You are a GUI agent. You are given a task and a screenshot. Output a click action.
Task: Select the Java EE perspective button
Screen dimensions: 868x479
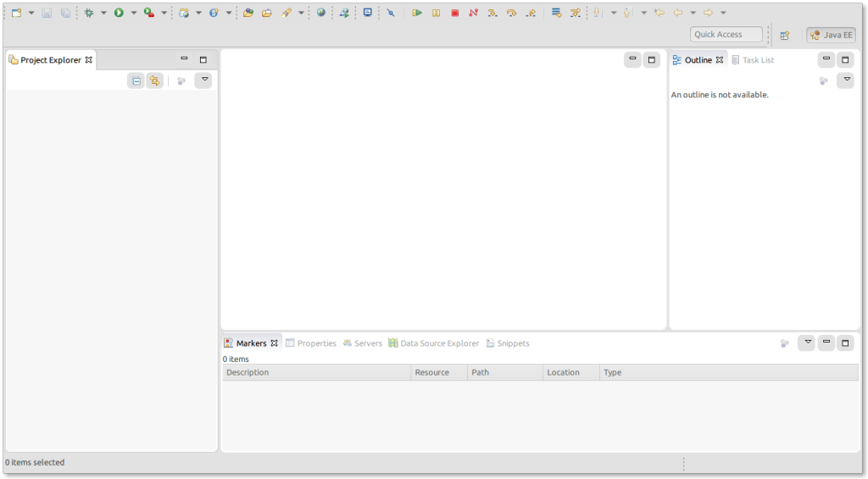[x=831, y=35]
